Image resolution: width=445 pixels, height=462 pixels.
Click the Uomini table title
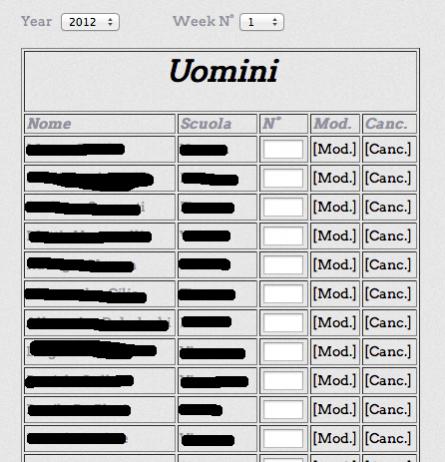click(223, 71)
